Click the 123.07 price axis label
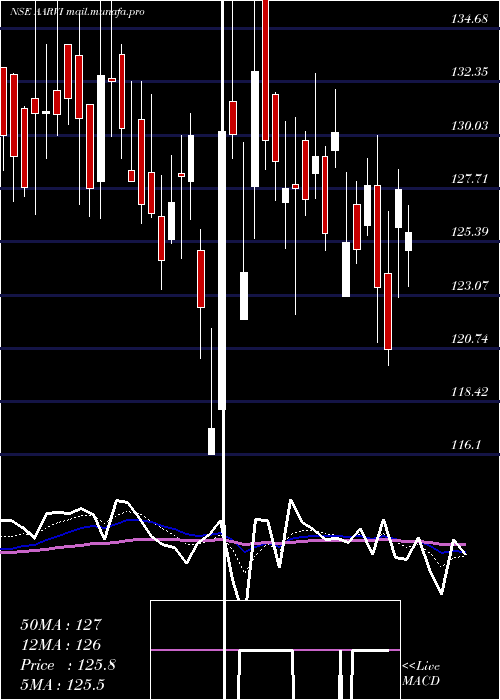 tap(470, 286)
